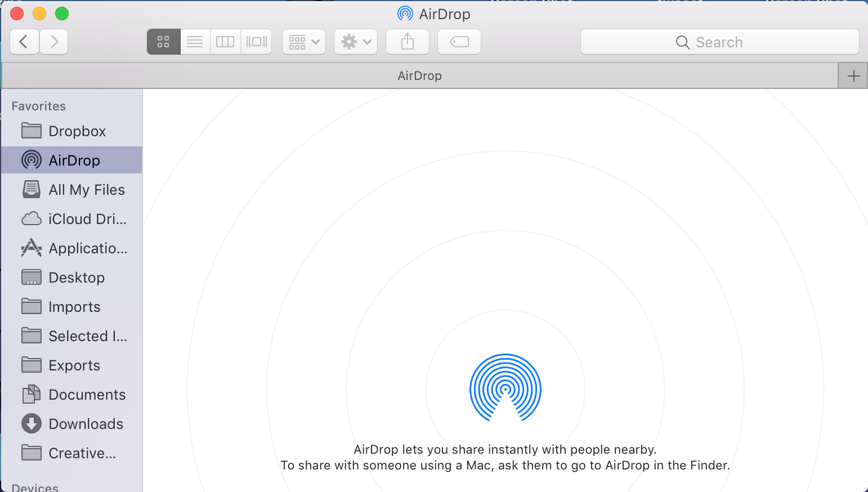Screen dimensions: 868x492
Task: Switch to column view
Action: click(x=225, y=42)
